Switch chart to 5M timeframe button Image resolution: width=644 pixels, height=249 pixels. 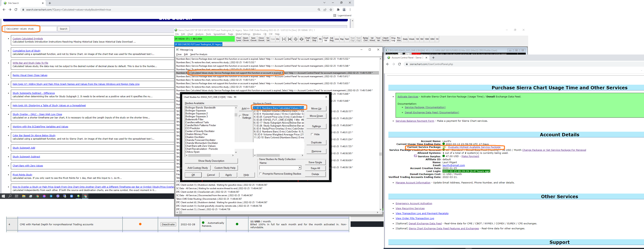point(422,39)
